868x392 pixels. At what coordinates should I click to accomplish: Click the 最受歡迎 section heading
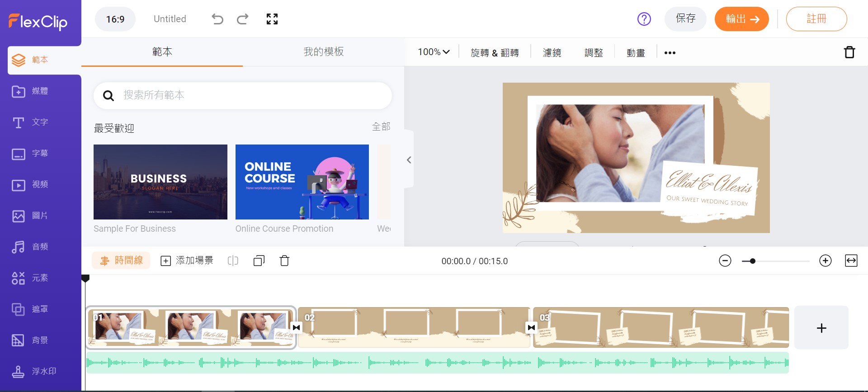pyautogui.click(x=114, y=128)
